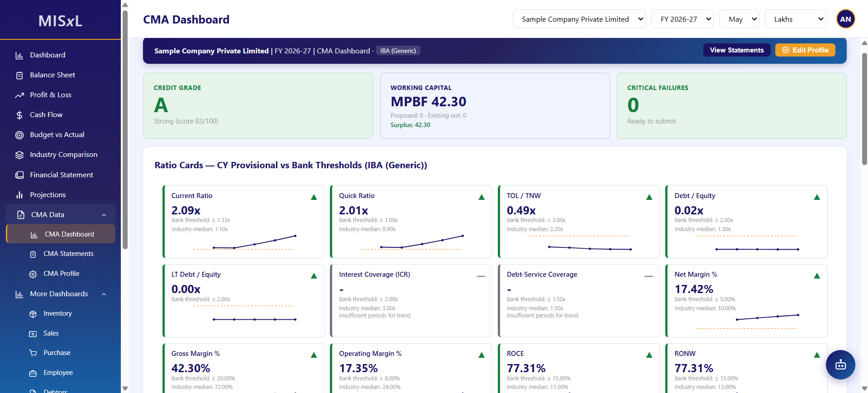Click the More Dashboards chart icon
This screenshot has height=393, width=868.
pos(19,294)
